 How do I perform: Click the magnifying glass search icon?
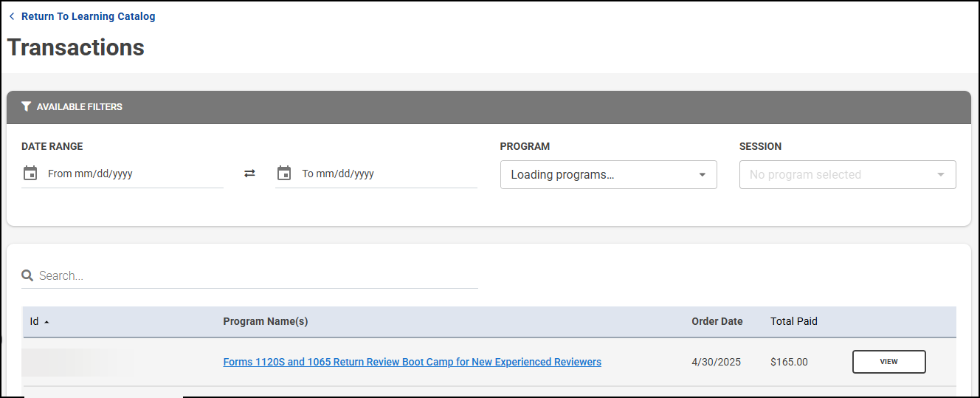(27, 275)
